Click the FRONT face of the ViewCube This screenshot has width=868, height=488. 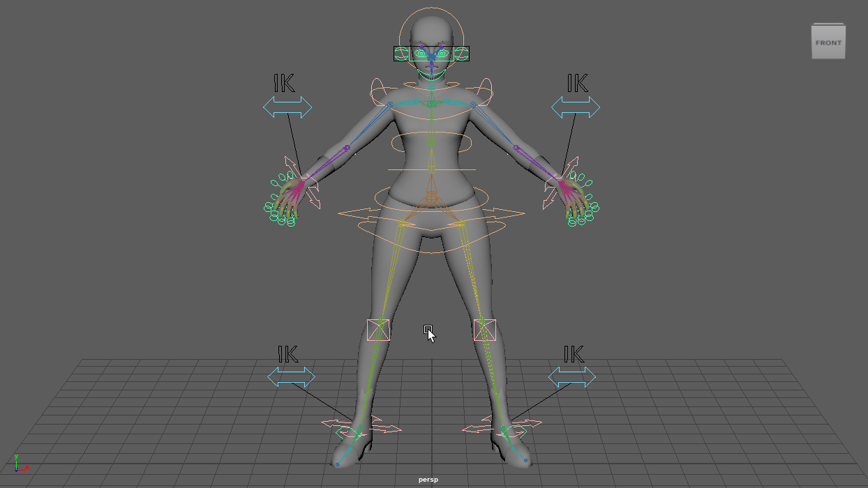828,43
